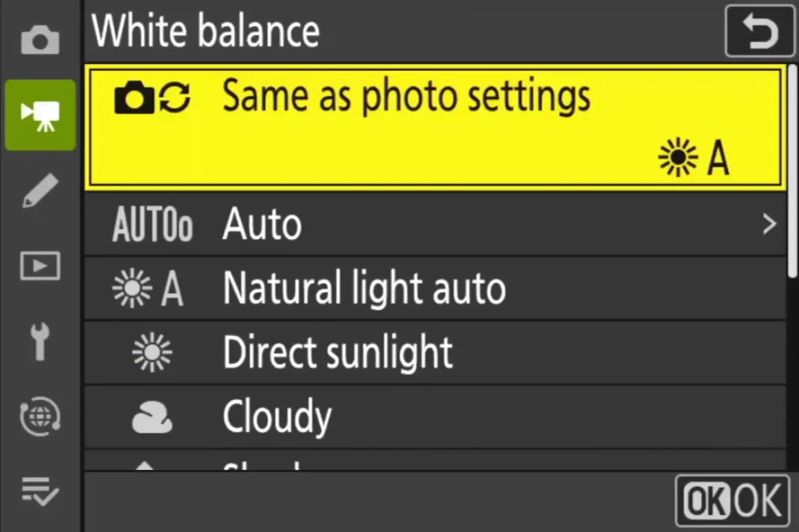
Task: Click the back return arrow
Action: point(758,30)
